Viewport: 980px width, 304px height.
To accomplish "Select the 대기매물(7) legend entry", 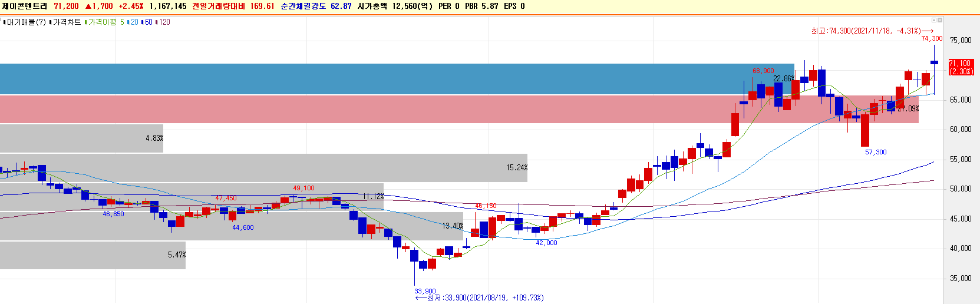I will point(24,22).
